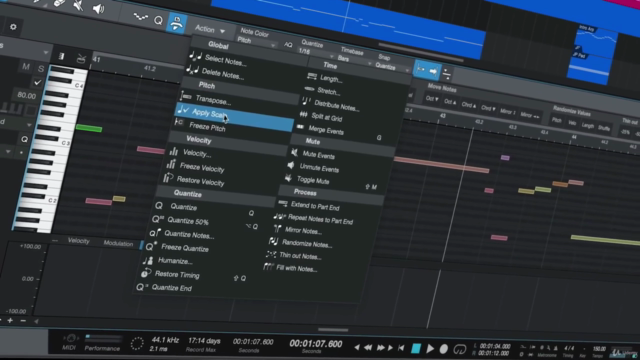The height and width of the screenshot is (360, 640).
Task: Select the highlighted Apply Scale entry
Action: pyautogui.click(x=235, y=117)
